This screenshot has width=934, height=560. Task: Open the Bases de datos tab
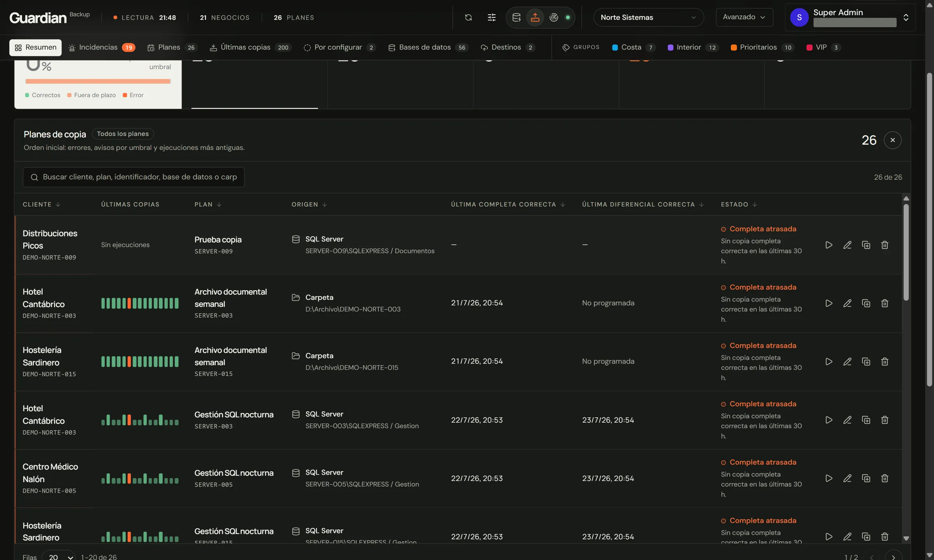pos(428,47)
